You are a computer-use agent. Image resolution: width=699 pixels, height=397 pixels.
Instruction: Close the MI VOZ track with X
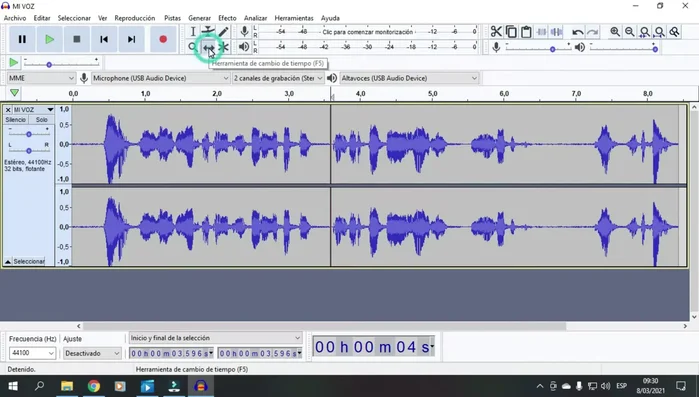pyautogui.click(x=8, y=110)
